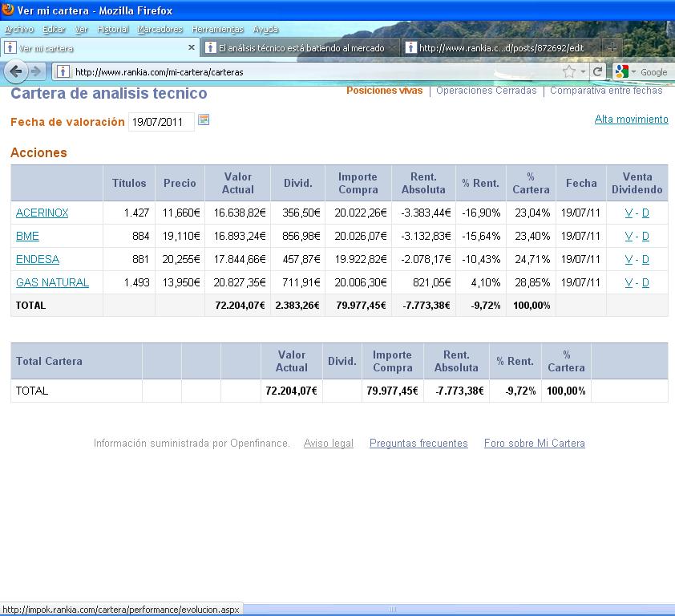Open the Archivo menu
Screen dimensions: 675x616
pyautogui.click(x=19, y=29)
